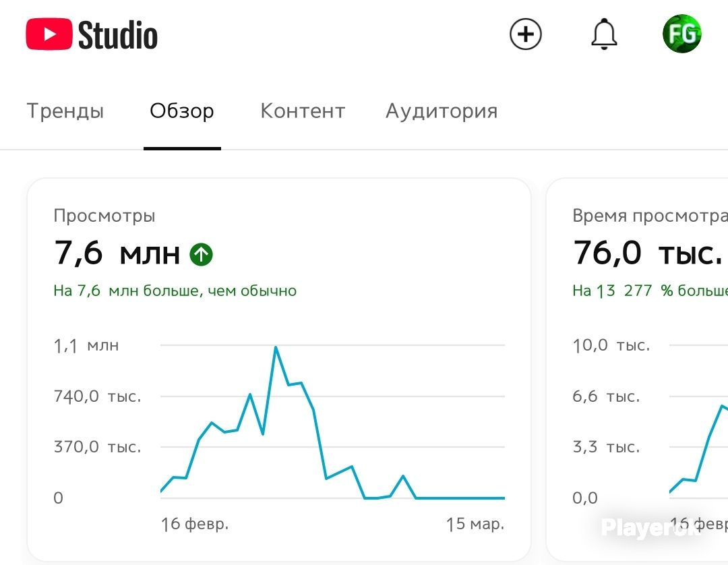Open the FG account avatar
Viewport: 728px width, 565px height.
[x=681, y=34]
